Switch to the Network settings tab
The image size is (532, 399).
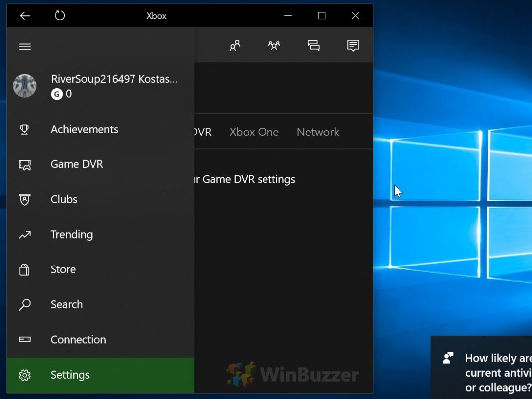click(x=318, y=132)
